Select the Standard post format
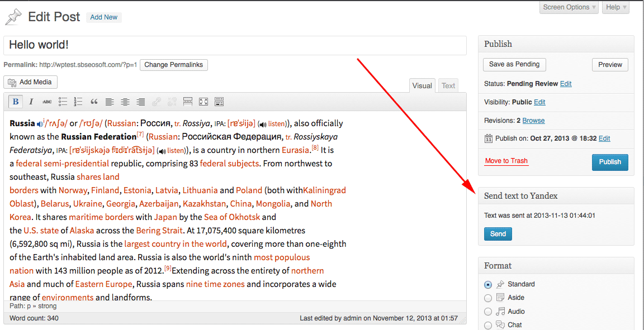 point(488,284)
